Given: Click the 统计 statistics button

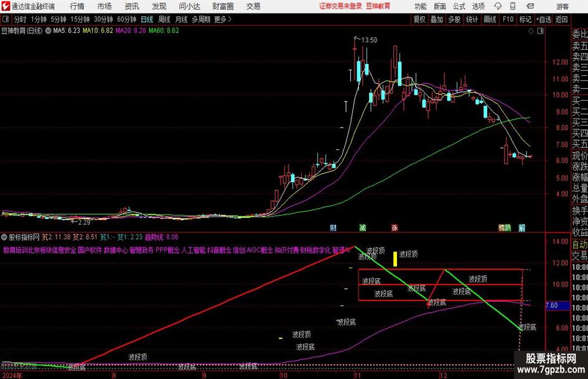Looking at the screenshot, I should pos(472,19).
